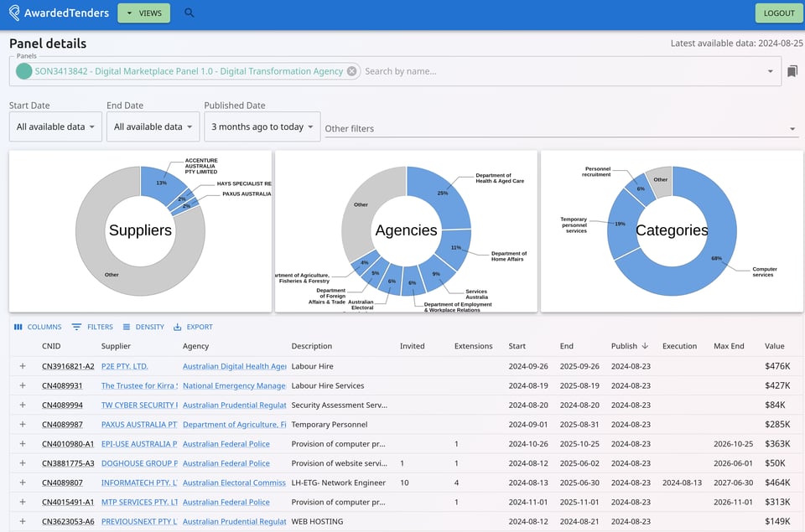Open Australian Federal Police agency link for CN4010980-A1
Viewport: 805px width, 532px height.
click(226, 444)
